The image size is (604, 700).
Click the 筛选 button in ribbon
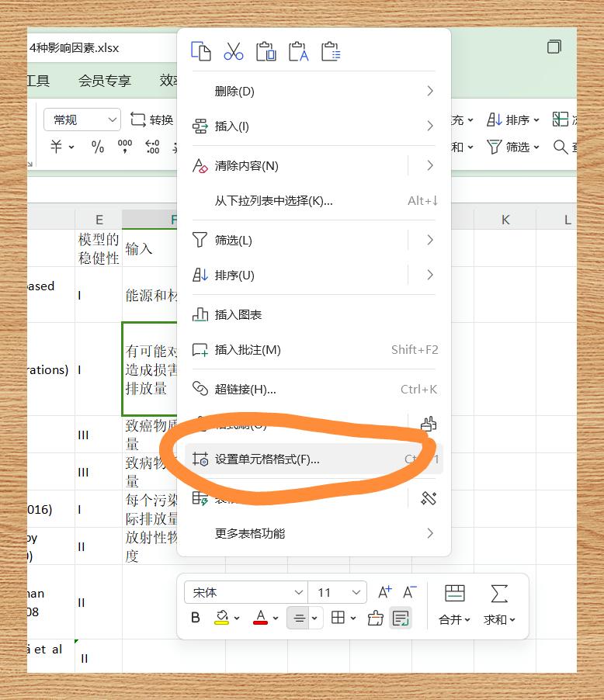point(513,147)
